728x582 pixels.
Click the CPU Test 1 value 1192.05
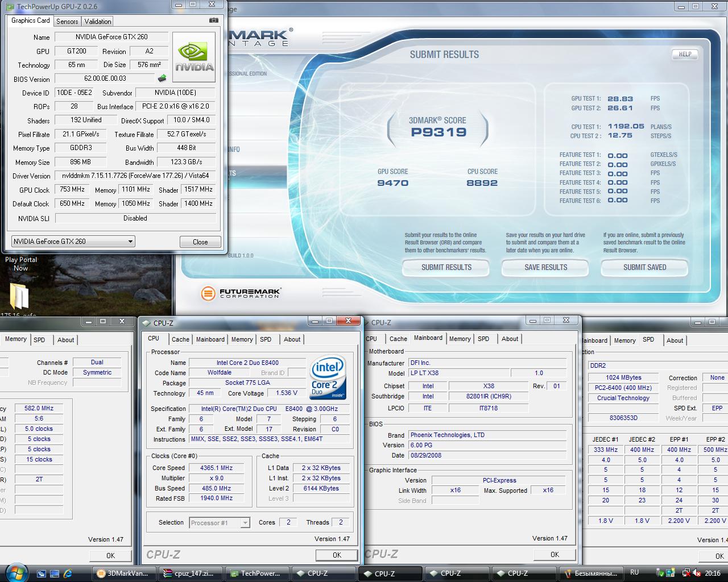[626, 126]
